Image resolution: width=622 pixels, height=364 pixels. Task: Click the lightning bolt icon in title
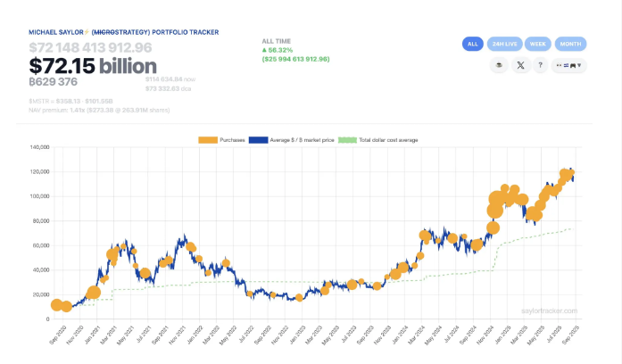(87, 32)
